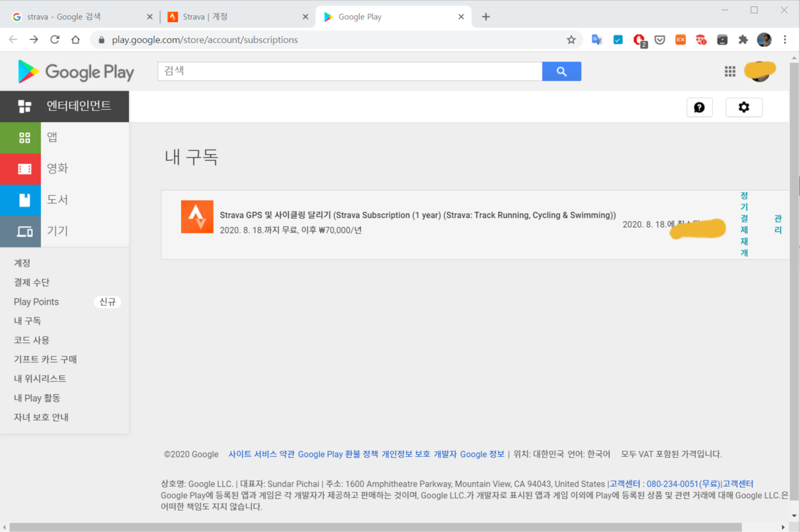Open Chrome three-dot menu
This screenshot has height=532, width=800.
click(x=785, y=40)
